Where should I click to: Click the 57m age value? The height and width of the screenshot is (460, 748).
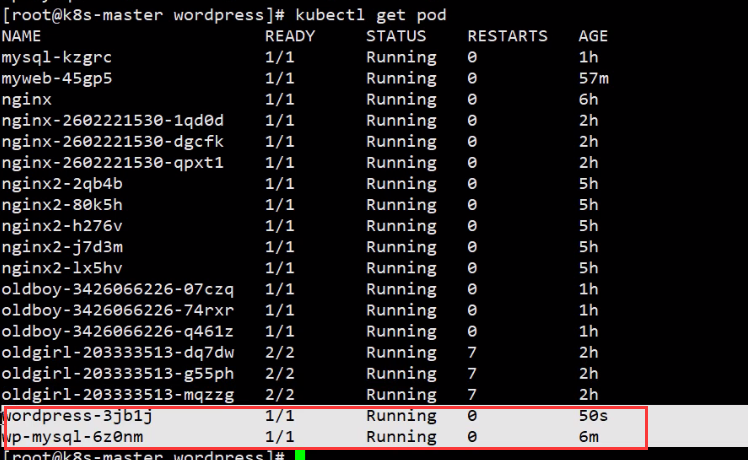[593, 78]
